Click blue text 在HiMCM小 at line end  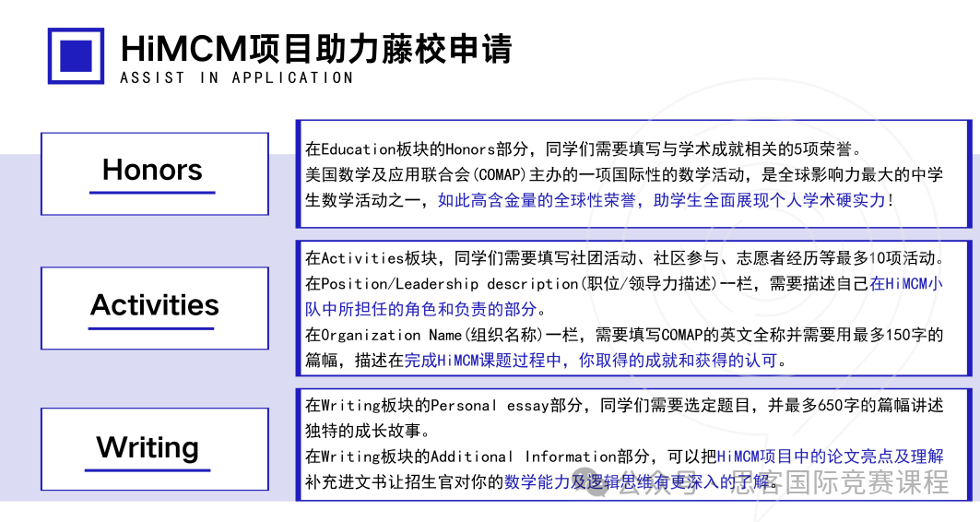coord(906,284)
